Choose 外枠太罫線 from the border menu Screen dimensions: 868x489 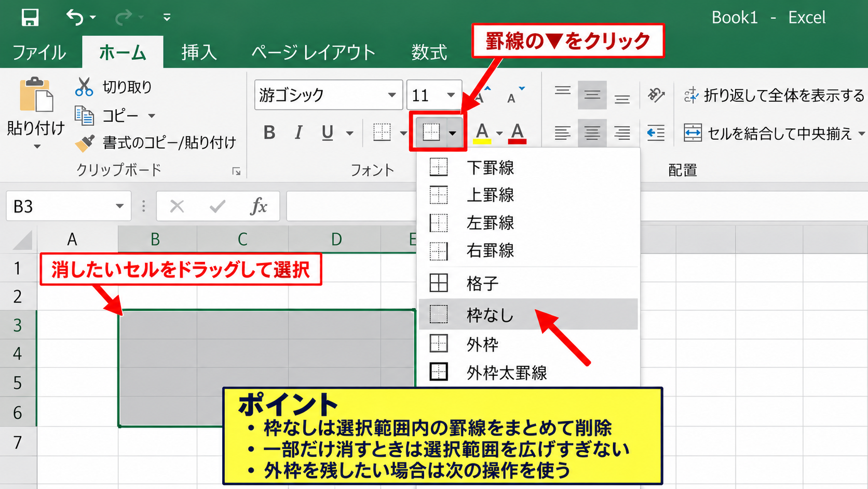(x=528, y=372)
